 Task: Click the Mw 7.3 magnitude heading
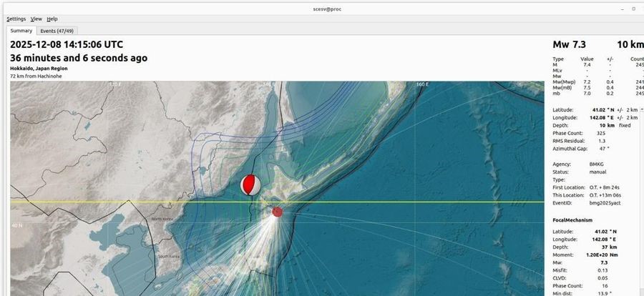click(570, 44)
